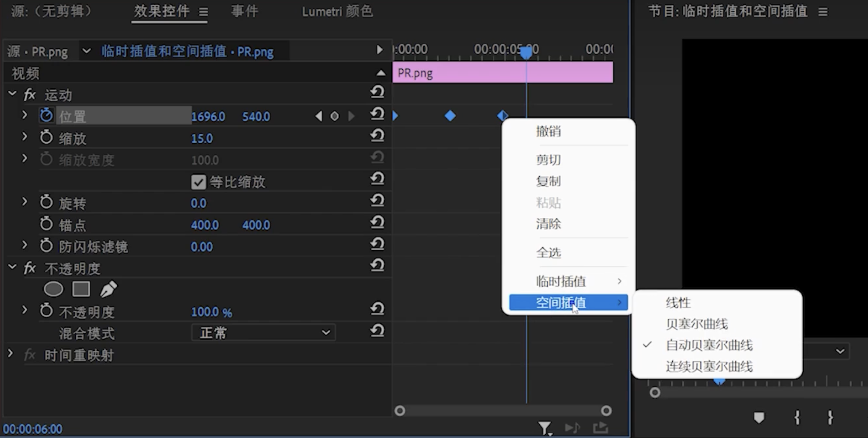Click the filter properties funnel icon

544,428
